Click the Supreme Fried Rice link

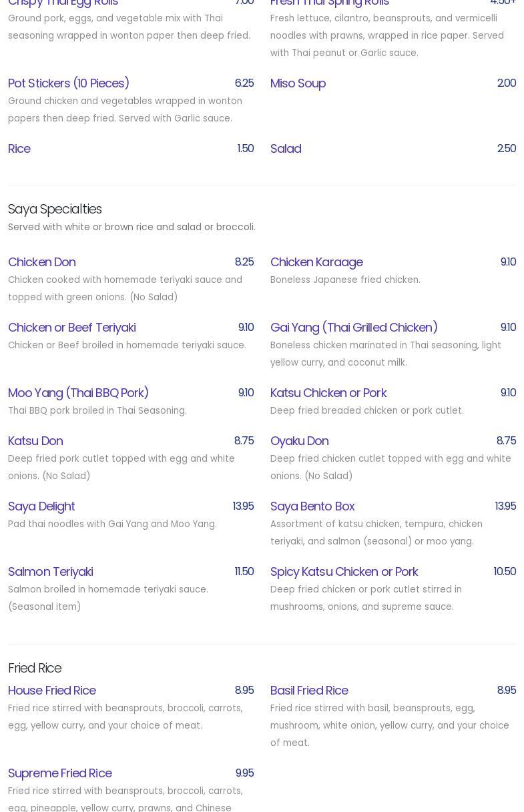tap(60, 773)
